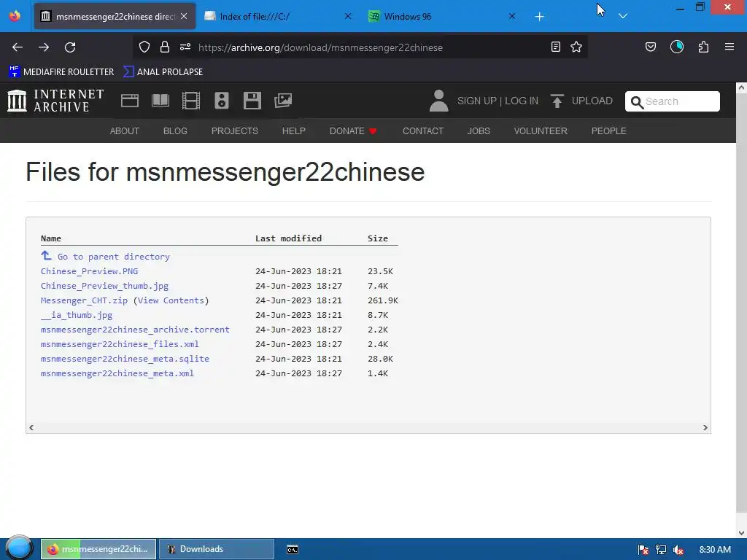Viewport: 747px width, 560px height.
Task: Click LOG IN link
Action: coord(522,101)
